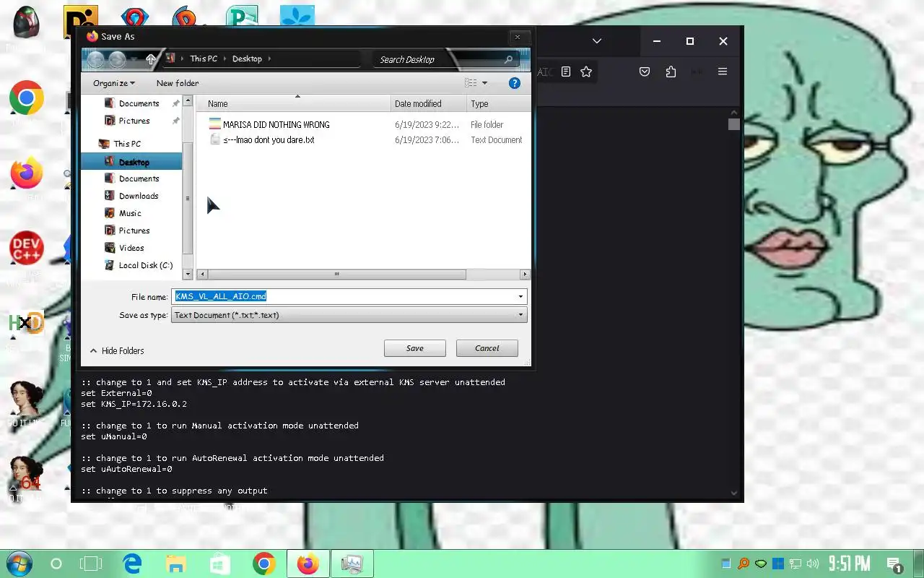
Task: Expand chevron after Desktop in address bar
Action: 269,59
